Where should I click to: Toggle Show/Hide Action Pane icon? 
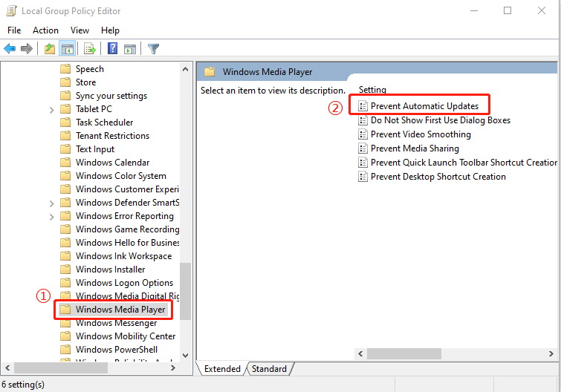coord(130,48)
